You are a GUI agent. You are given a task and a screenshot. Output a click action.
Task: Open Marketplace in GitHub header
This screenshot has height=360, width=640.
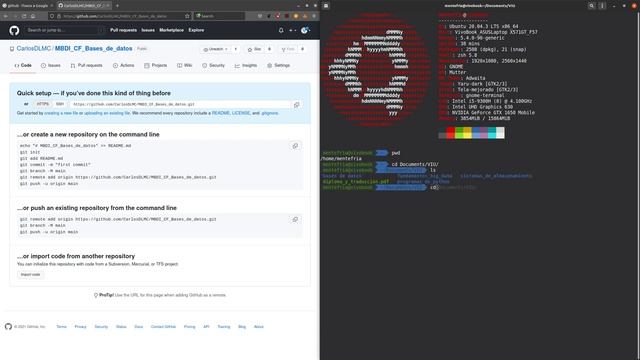(171, 30)
